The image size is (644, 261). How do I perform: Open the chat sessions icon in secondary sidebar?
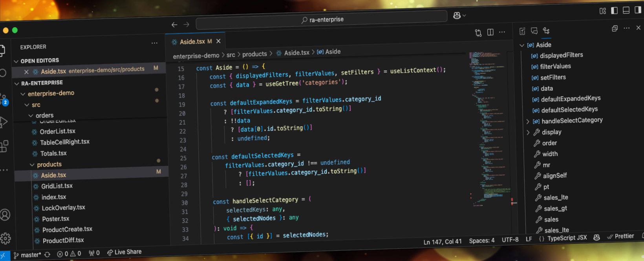(534, 31)
